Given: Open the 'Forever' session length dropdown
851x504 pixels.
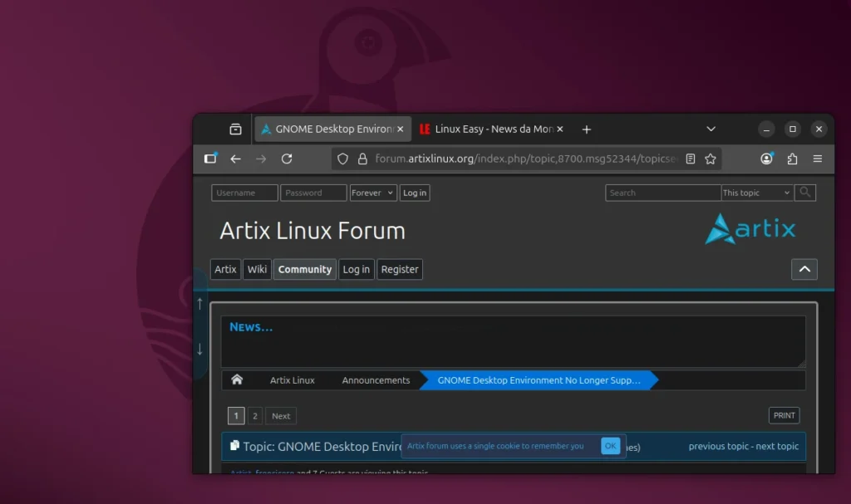Looking at the screenshot, I should 372,192.
